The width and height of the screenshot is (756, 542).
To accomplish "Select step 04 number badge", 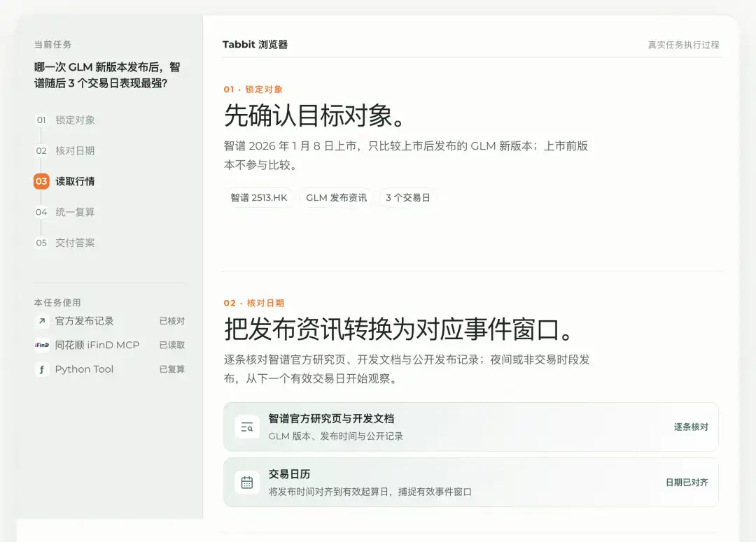I will pyautogui.click(x=41, y=212).
